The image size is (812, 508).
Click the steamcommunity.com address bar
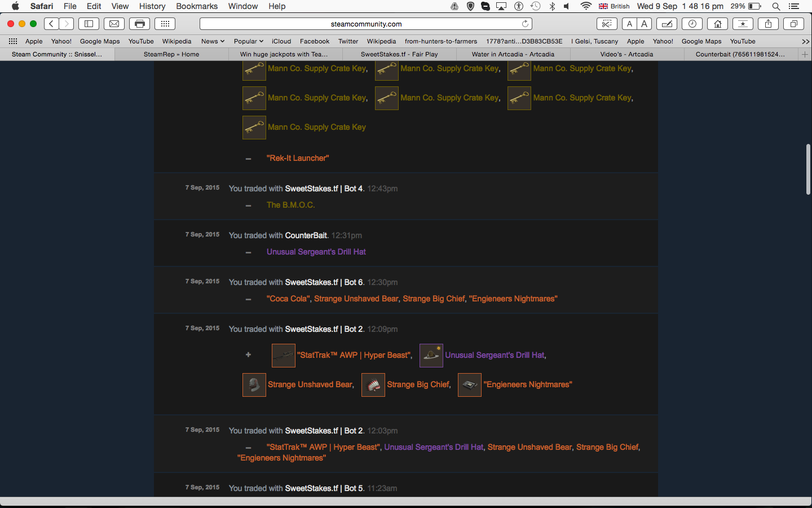365,24
